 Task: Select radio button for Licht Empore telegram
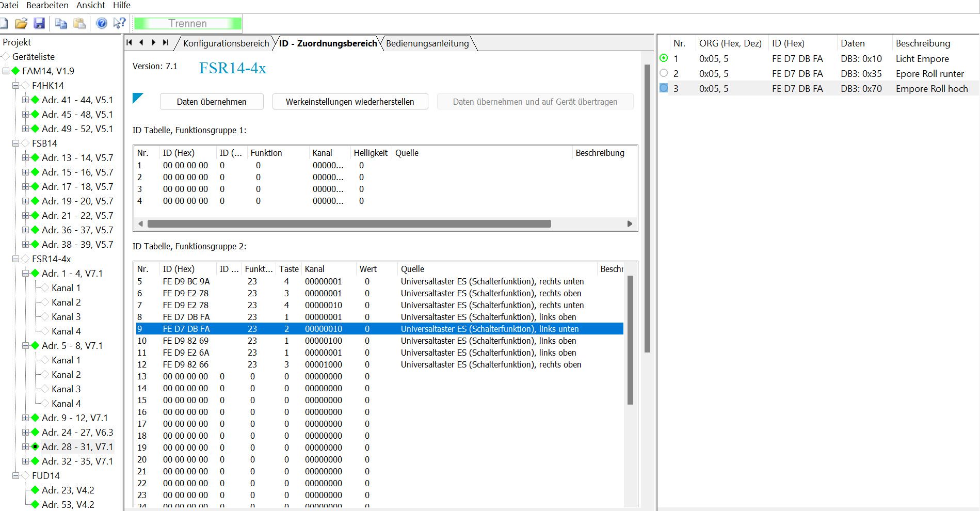[664, 58]
